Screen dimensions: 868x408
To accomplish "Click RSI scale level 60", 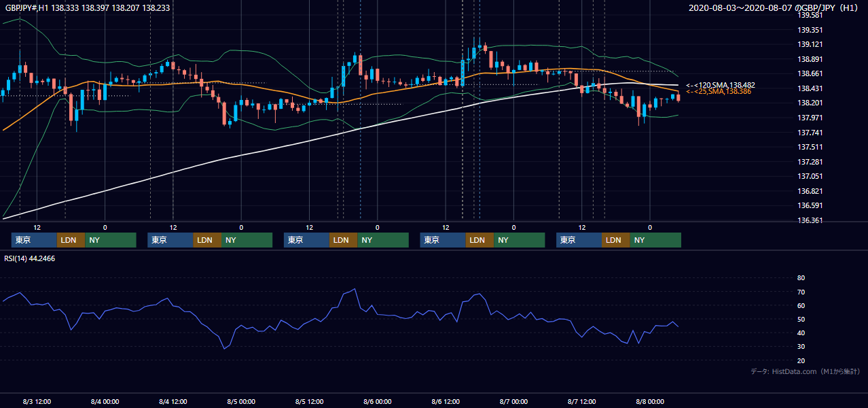I will pyautogui.click(x=801, y=305).
